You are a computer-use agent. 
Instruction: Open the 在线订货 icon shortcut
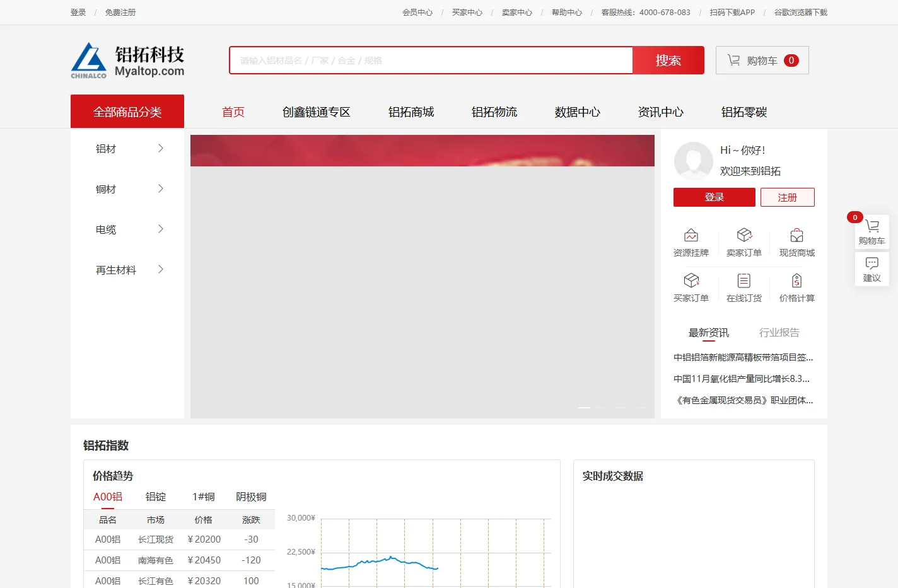pos(744,288)
